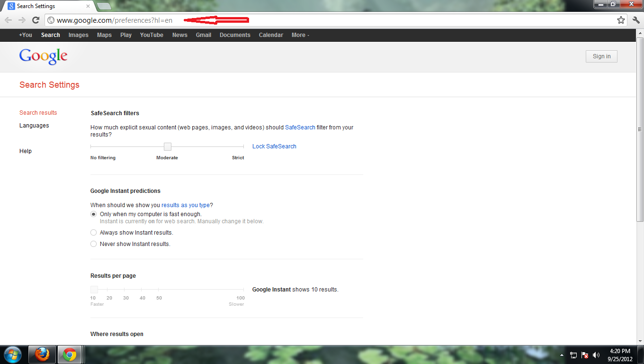Open Action Center flag icon
The width and height of the screenshot is (644, 364).
point(585,355)
